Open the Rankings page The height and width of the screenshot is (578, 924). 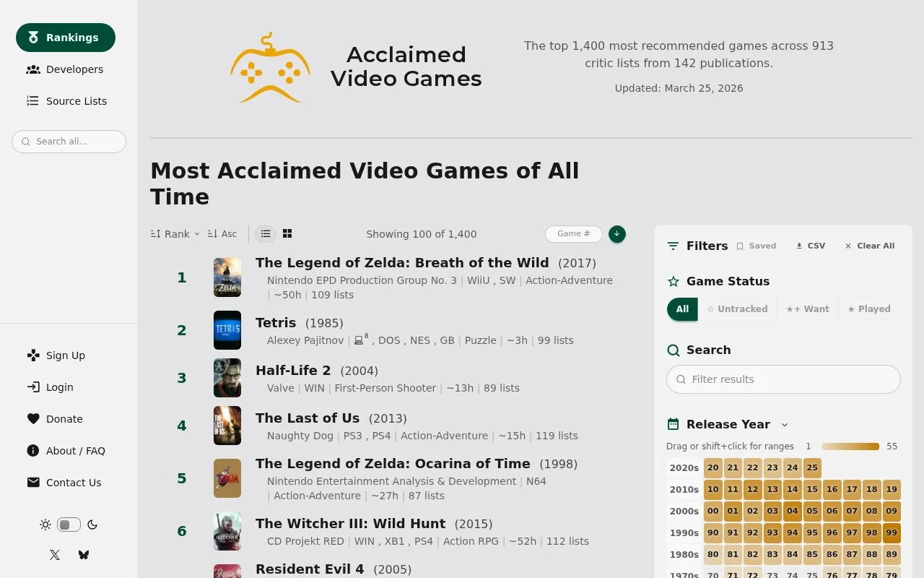click(66, 38)
